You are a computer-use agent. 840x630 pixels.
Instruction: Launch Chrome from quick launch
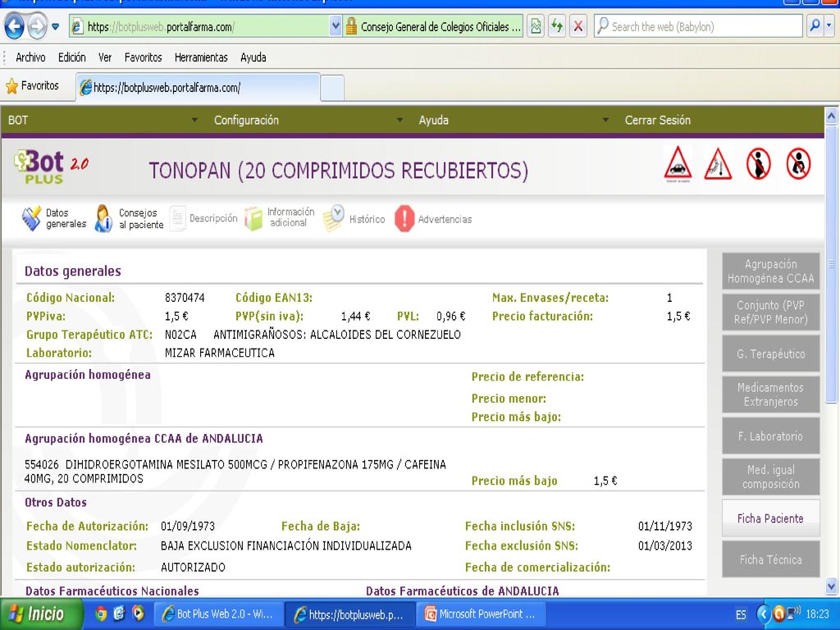[100, 614]
